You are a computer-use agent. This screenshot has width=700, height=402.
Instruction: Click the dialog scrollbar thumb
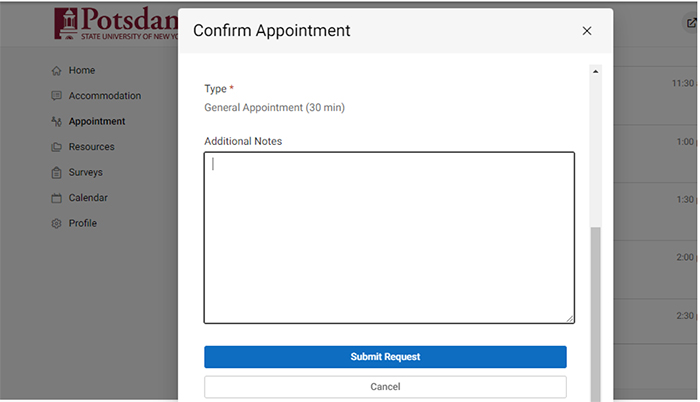coord(595,314)
